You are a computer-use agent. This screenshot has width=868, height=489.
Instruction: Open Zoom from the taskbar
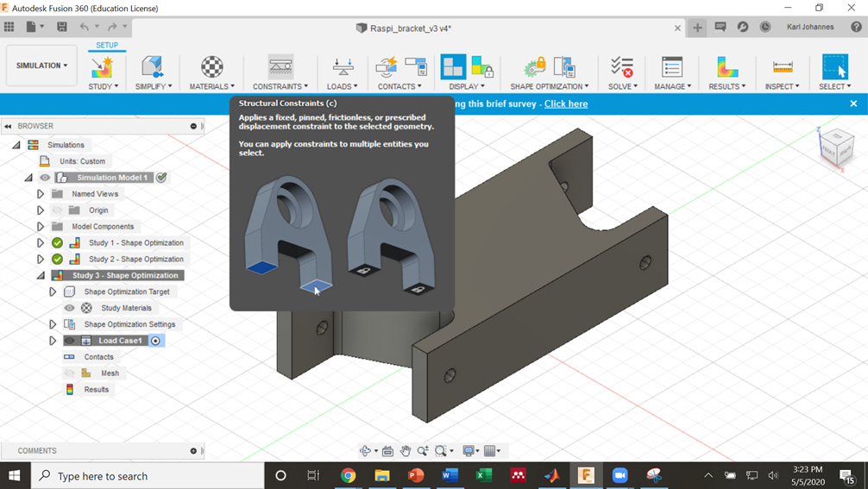620,476
